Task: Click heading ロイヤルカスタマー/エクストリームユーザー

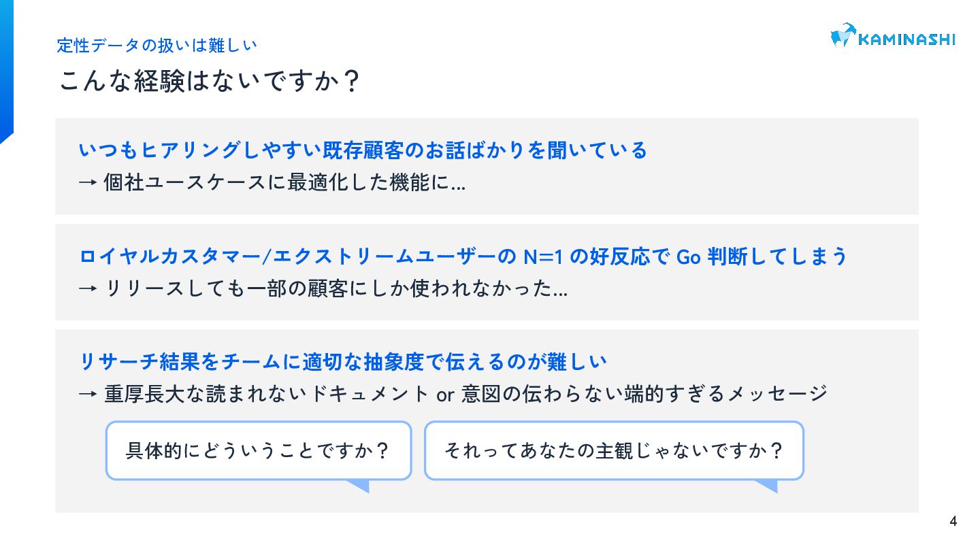Action: (x=463, y=256)
